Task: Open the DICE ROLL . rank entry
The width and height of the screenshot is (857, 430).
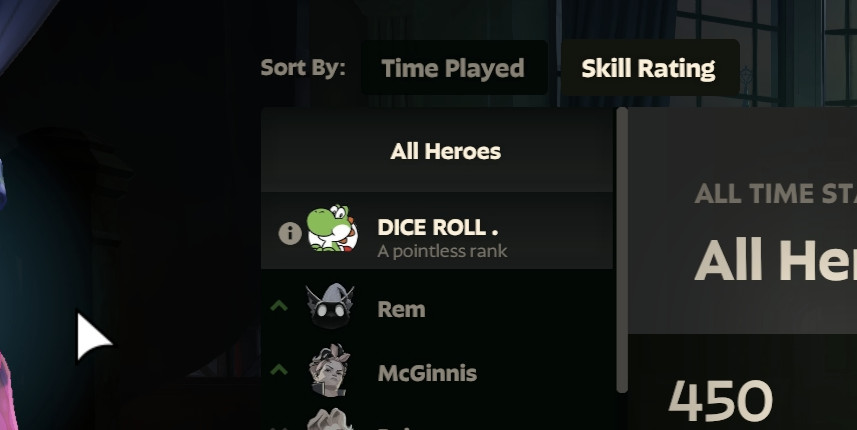Action: pos(437,230)
